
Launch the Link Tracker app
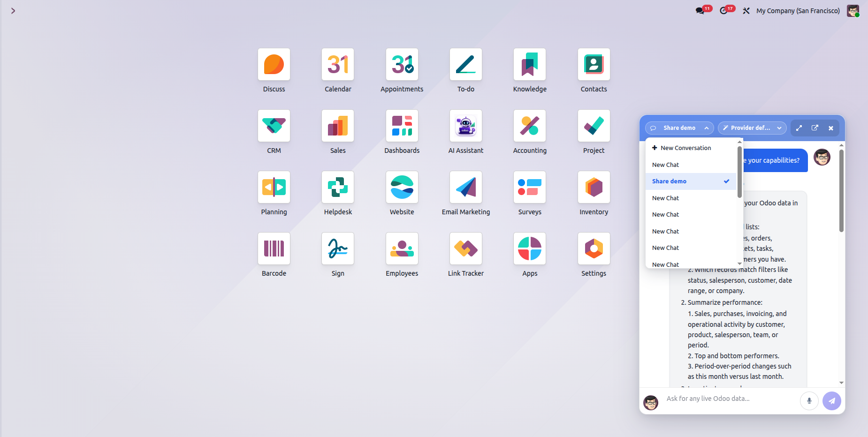[466, 249]
